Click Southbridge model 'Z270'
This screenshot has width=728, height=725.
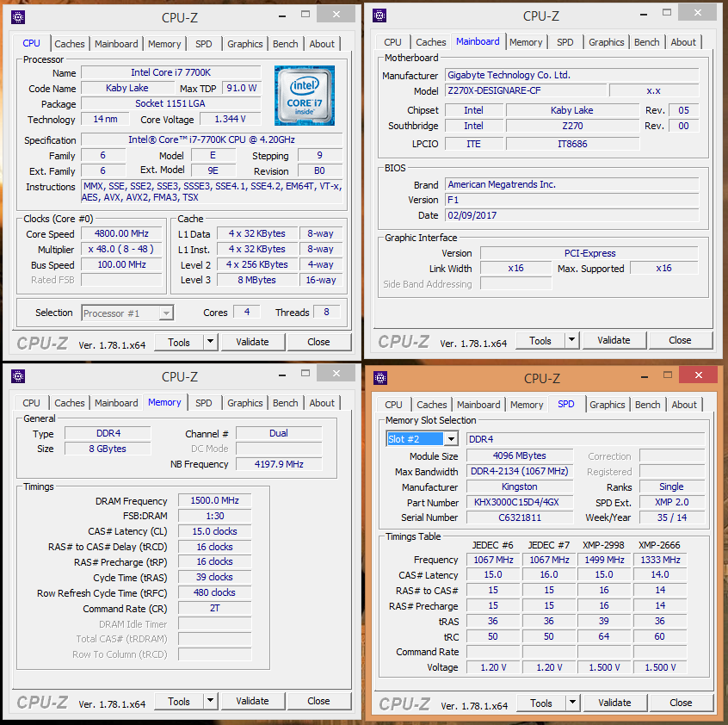tap(572, 126)
